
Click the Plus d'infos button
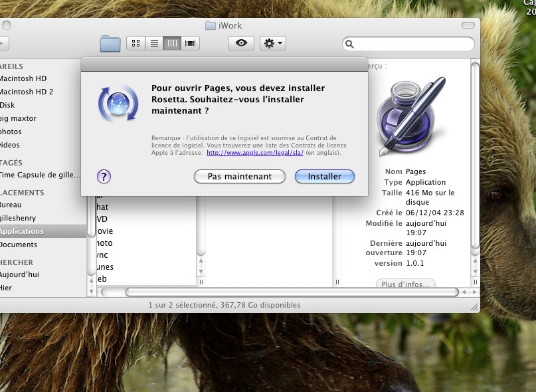tap(405, 284)
